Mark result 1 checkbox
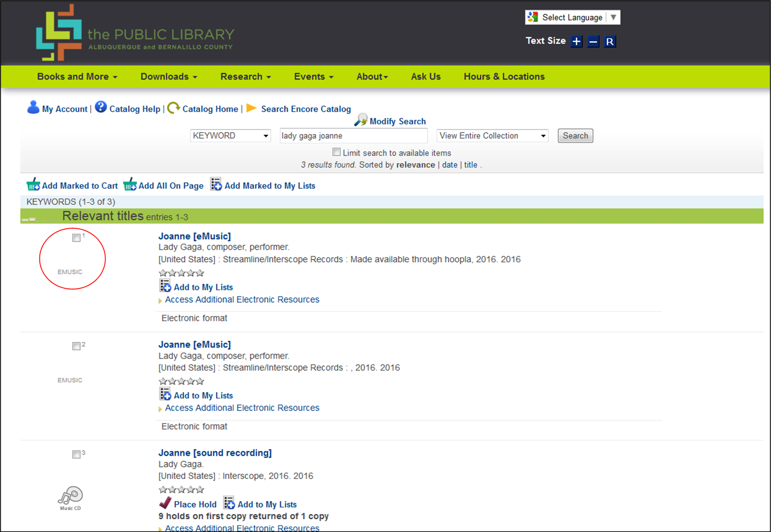 click(76, 238)
